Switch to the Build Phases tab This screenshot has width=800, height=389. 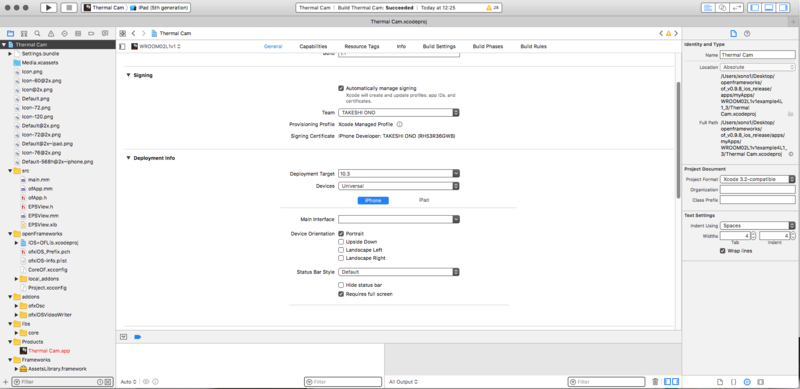488,46
